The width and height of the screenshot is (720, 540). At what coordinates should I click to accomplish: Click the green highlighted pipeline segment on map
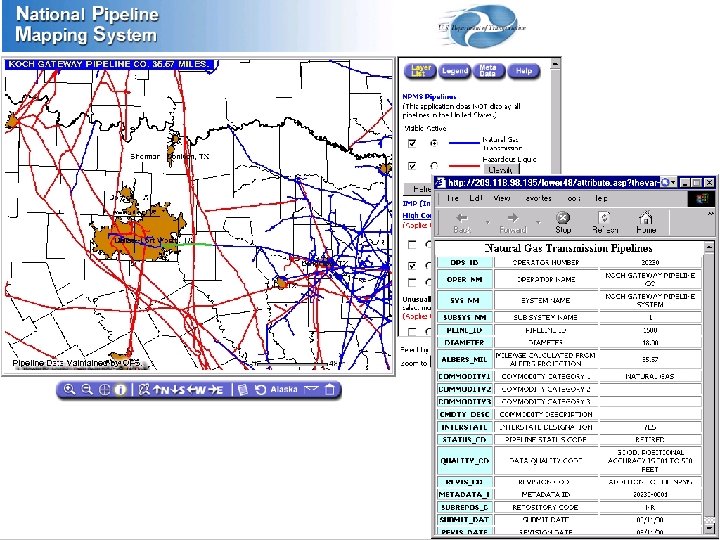[188, 245]
